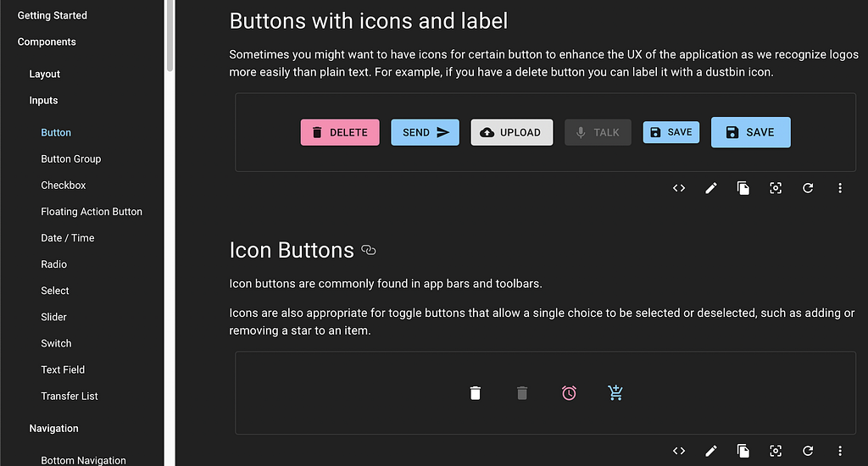868x466 pixels.
Task: Click the anchor link icon beside Icon Buttons heading
Action: [x=369, y=250]
